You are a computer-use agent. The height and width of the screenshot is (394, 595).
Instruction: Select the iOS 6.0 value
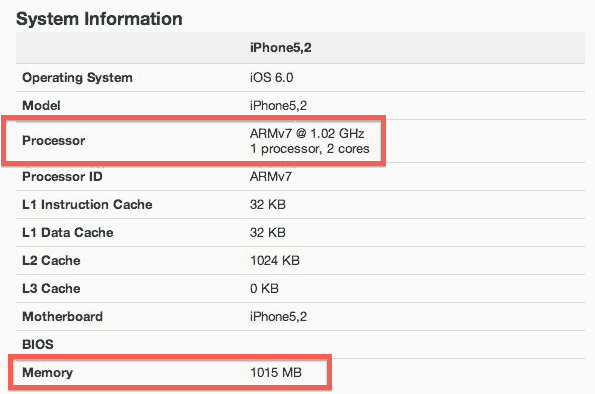[x=271, y=78]
